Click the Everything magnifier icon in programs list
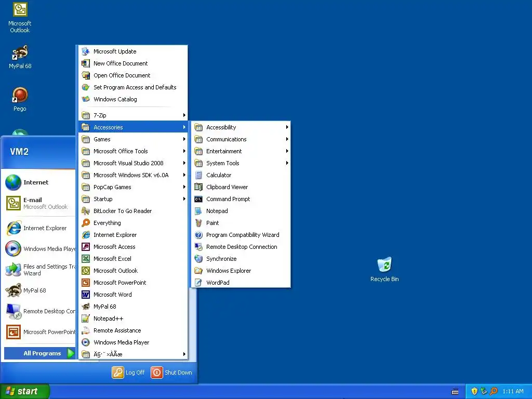This screenshot has width=532, height=399. (x=86, y=223)
